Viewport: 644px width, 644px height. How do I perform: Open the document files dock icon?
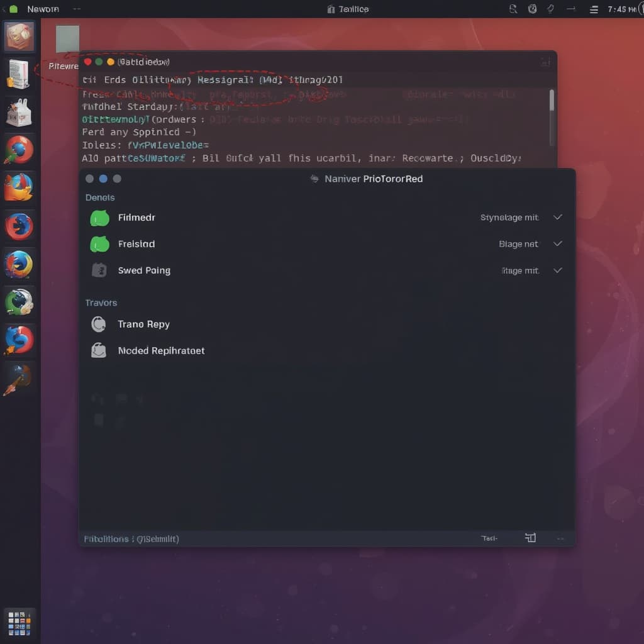pyautogui.click(x=19, y=74)
